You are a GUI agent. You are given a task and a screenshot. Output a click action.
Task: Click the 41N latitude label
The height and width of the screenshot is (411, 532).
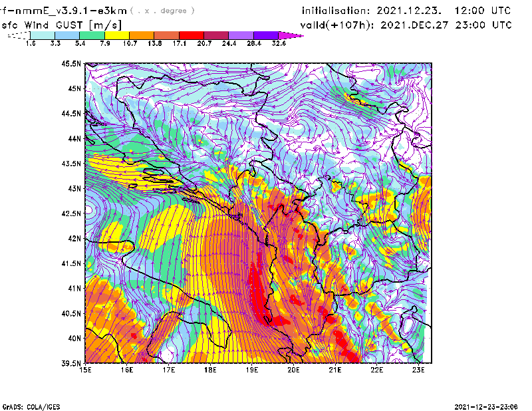pyautogui.click(x=74, y=289)
